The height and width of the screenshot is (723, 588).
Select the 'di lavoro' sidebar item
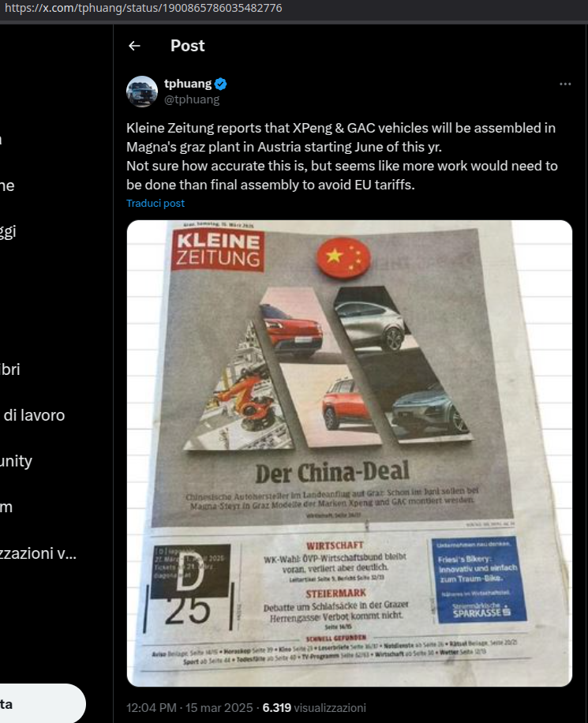34,415
